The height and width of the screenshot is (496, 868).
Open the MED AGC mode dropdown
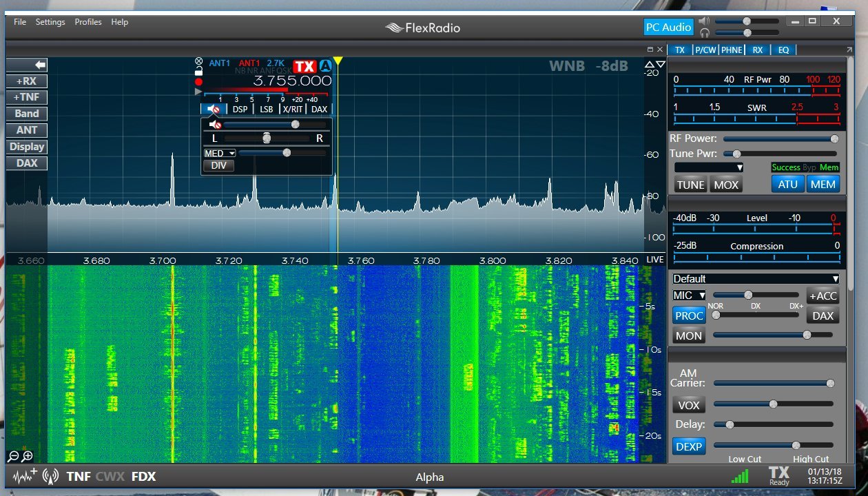(220, 153)
